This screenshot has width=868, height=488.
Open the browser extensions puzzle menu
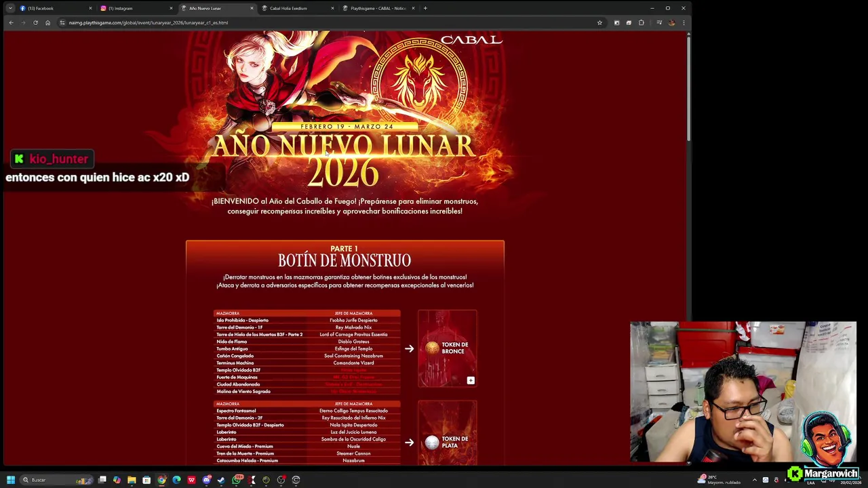[x=641, y=22]
